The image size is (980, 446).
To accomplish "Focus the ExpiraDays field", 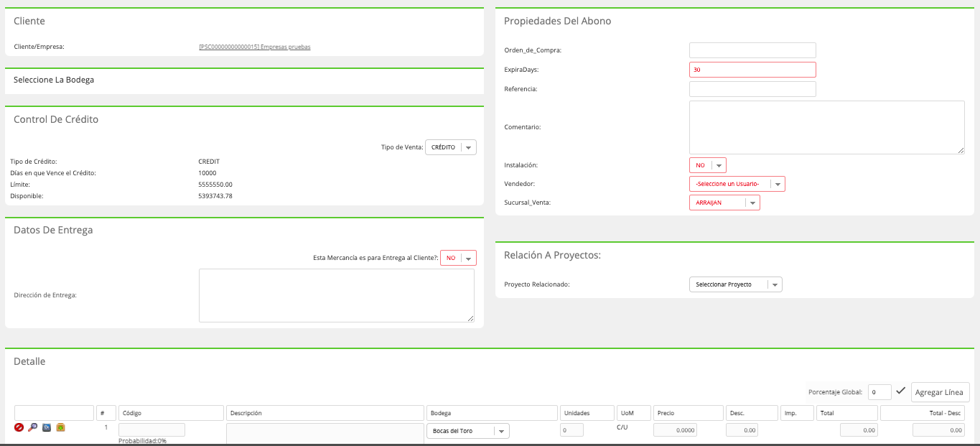I will (x=752, y=70).
